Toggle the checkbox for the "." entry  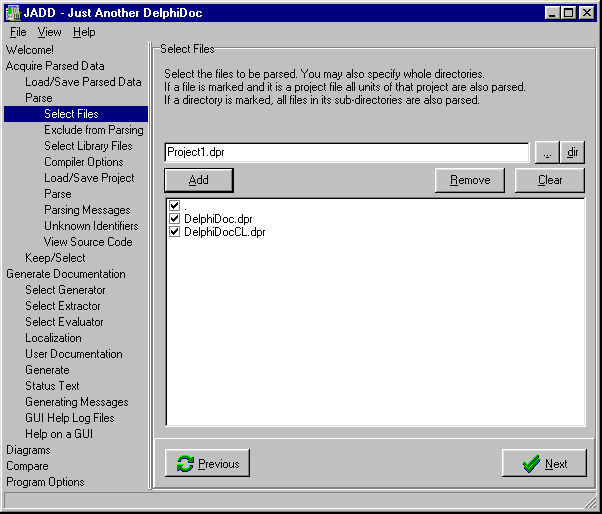click(175, 205)
